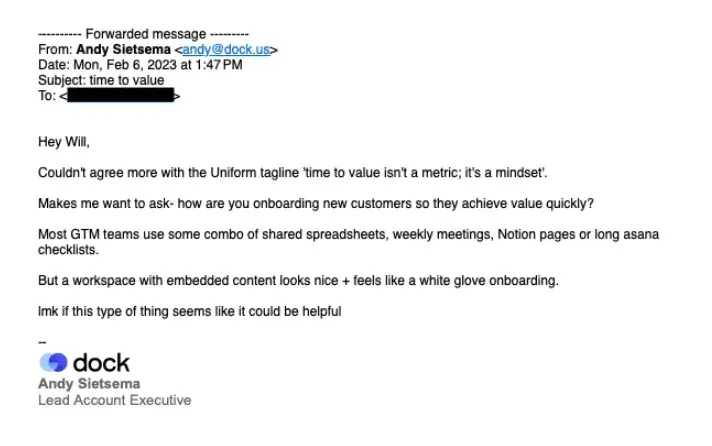Click the white glove onboarding sentence

tap(298, 281)
